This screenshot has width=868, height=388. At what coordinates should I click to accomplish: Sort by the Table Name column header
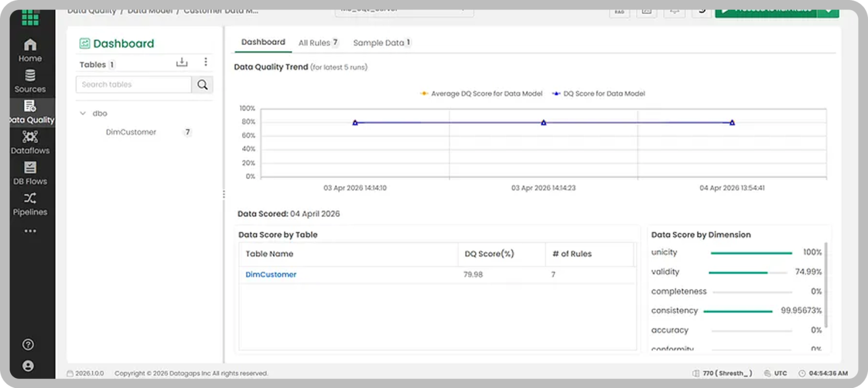coord(348,254)
